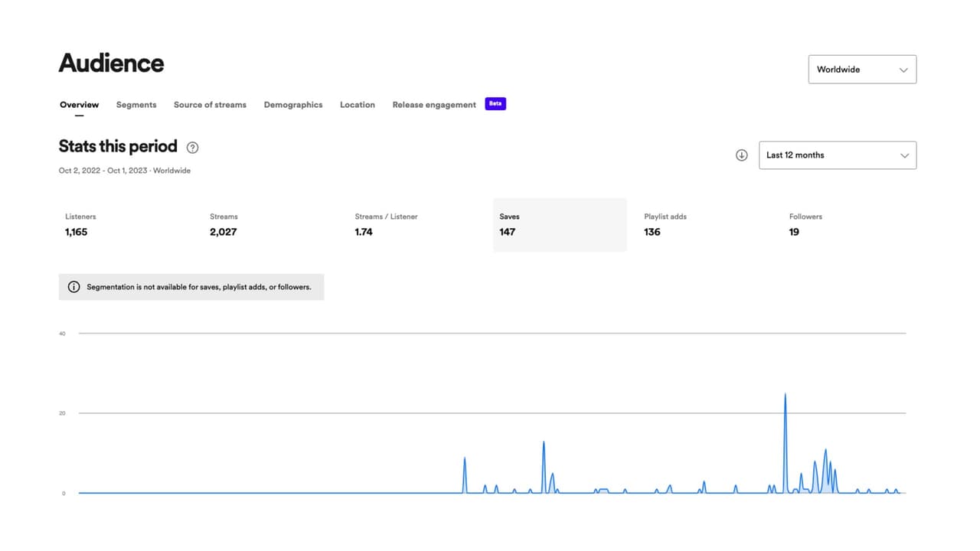Click the Beta badge next to Release engagement
This screenshot has width=980, height=551.
click(495, 103)
